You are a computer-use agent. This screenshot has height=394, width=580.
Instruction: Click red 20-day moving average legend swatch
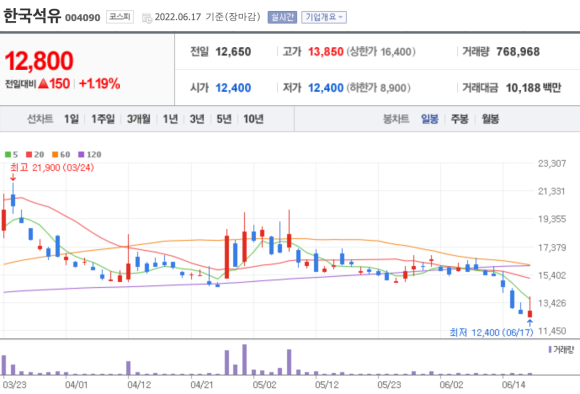click(29, 154)
